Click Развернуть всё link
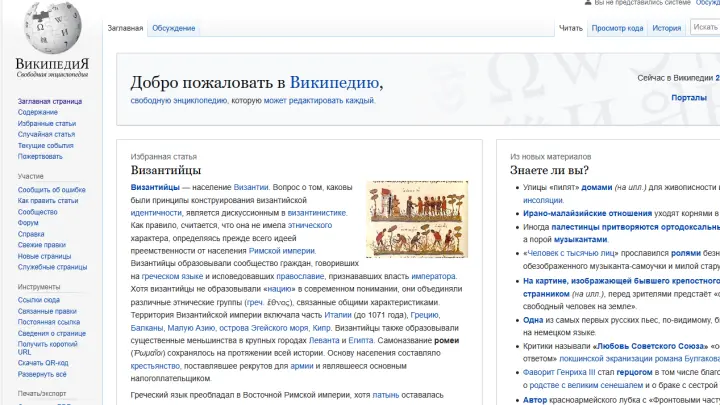This screenshot has height=405, width=720. pyautogui.click(x=42, y=374)
